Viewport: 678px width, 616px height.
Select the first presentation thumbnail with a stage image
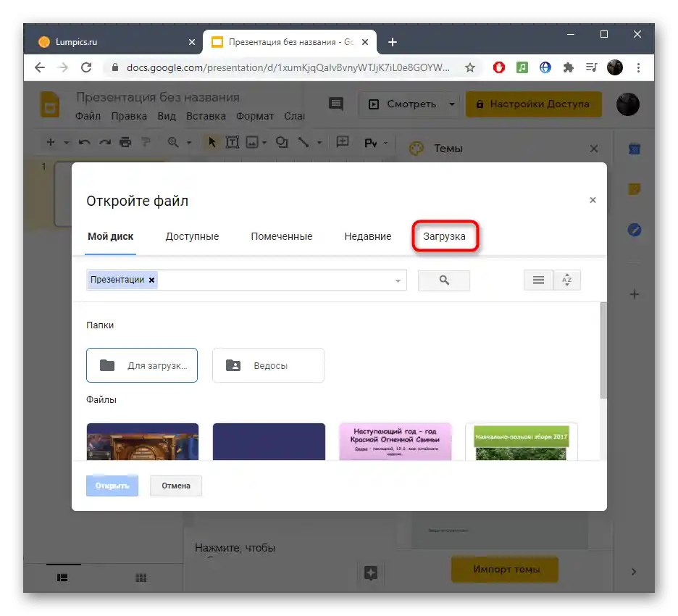142,441
